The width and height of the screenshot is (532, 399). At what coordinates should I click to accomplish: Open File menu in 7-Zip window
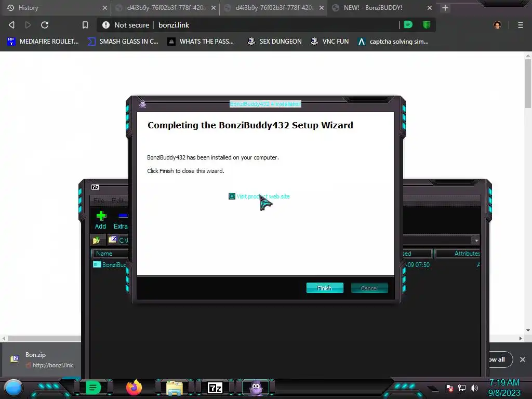[x=99, y=200]
